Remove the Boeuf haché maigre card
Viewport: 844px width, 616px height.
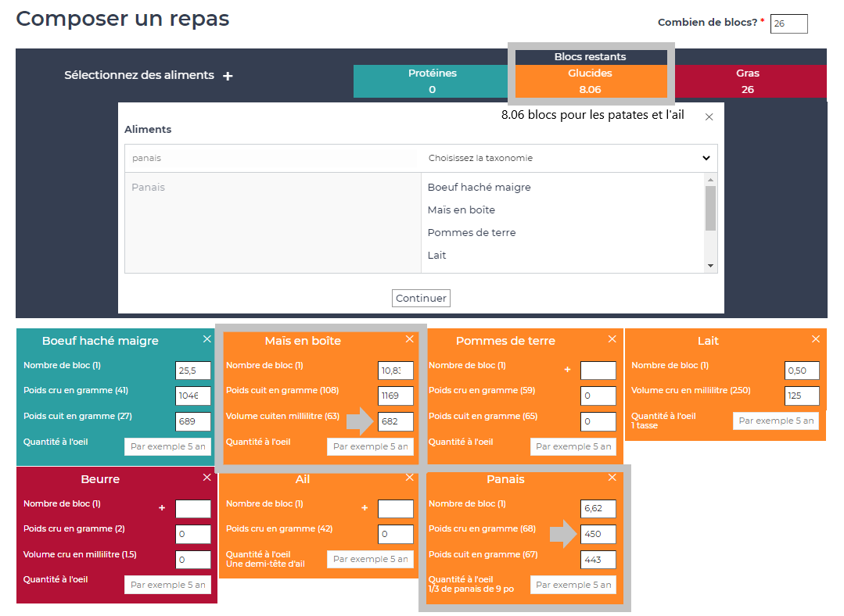click(x=207, y=339)
